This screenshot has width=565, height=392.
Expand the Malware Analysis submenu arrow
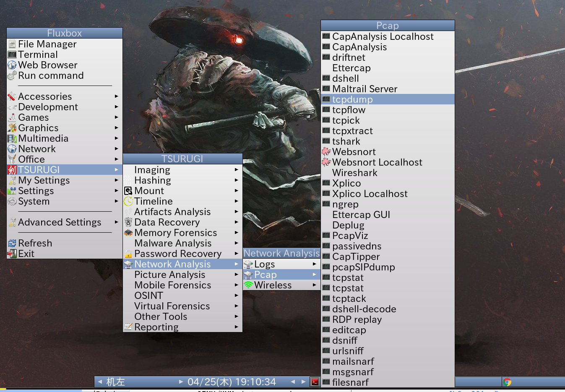tap(237, 243)
